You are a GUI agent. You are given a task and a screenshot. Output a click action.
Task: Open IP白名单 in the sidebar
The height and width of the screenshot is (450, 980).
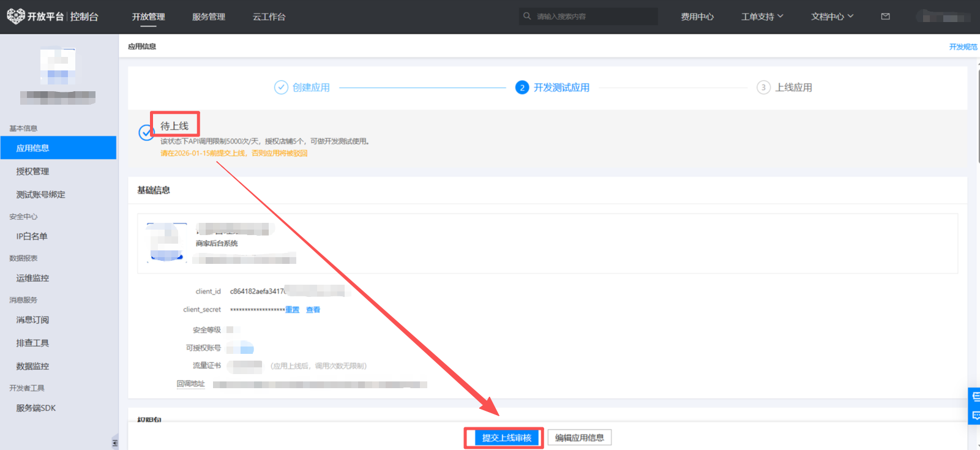pyautogui.click(x=32, y=236)
